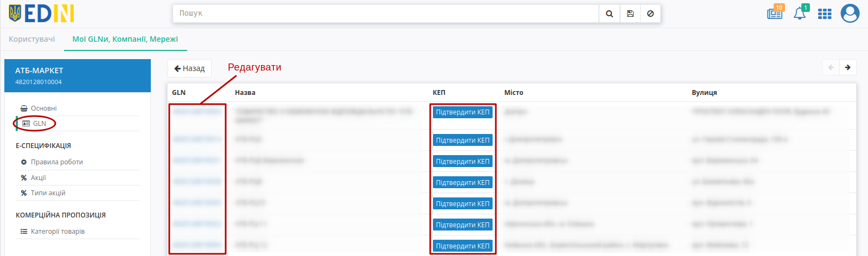Open the first row GLN link
This screenshot has height=256, width=868.
point(197,111)
